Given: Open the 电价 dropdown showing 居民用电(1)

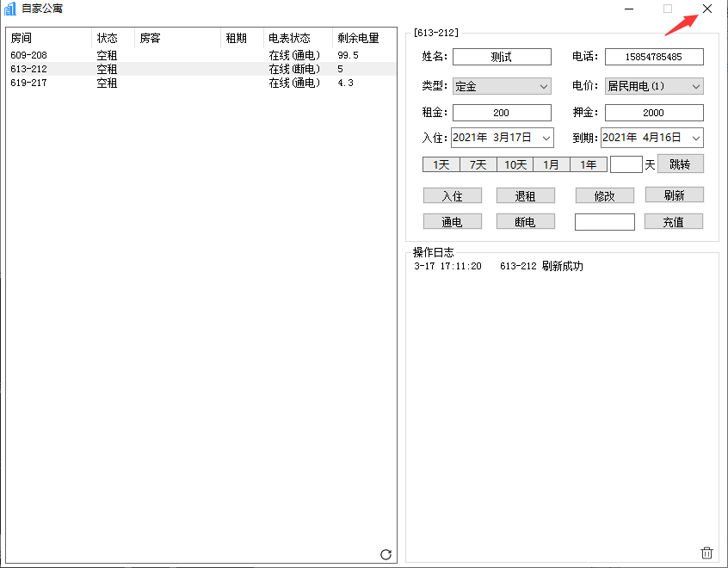Looking at the screenshot, I should 654,86.
